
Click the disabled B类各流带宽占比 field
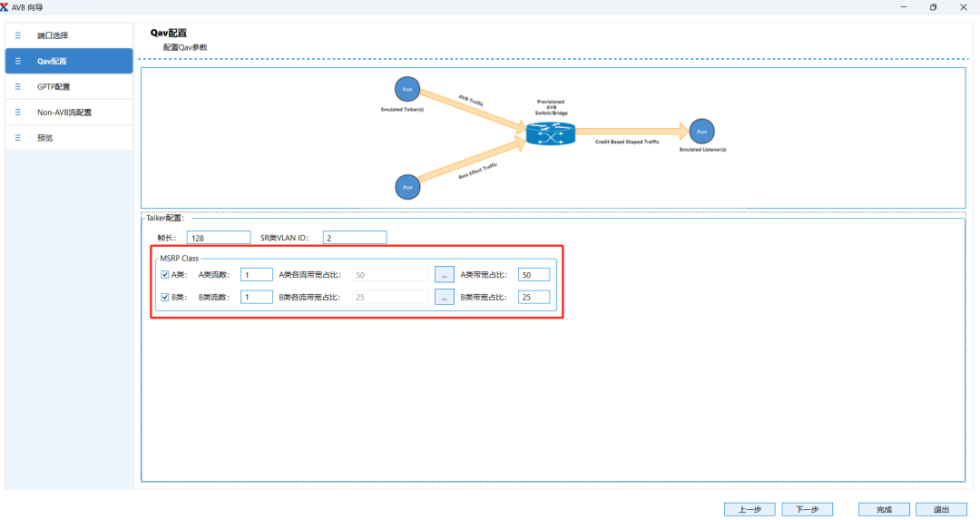pyautogui.click(x=390, y=297)
